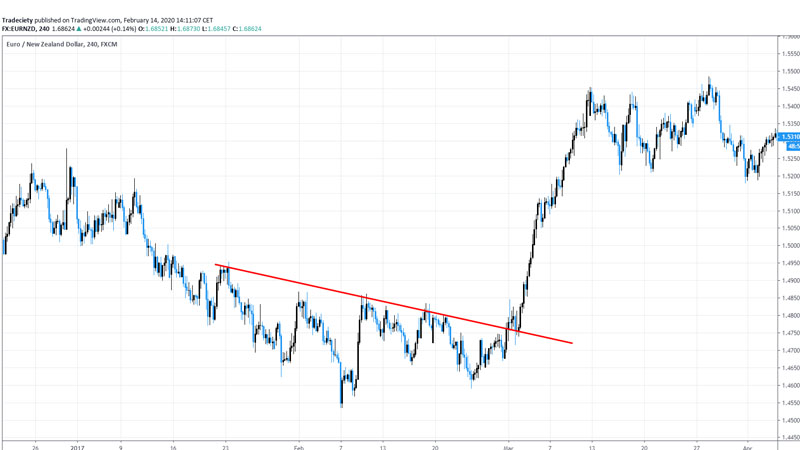Click the green up-arrow change indicator
The width and height of the screenshot is (800, 450).
[79, 29]
